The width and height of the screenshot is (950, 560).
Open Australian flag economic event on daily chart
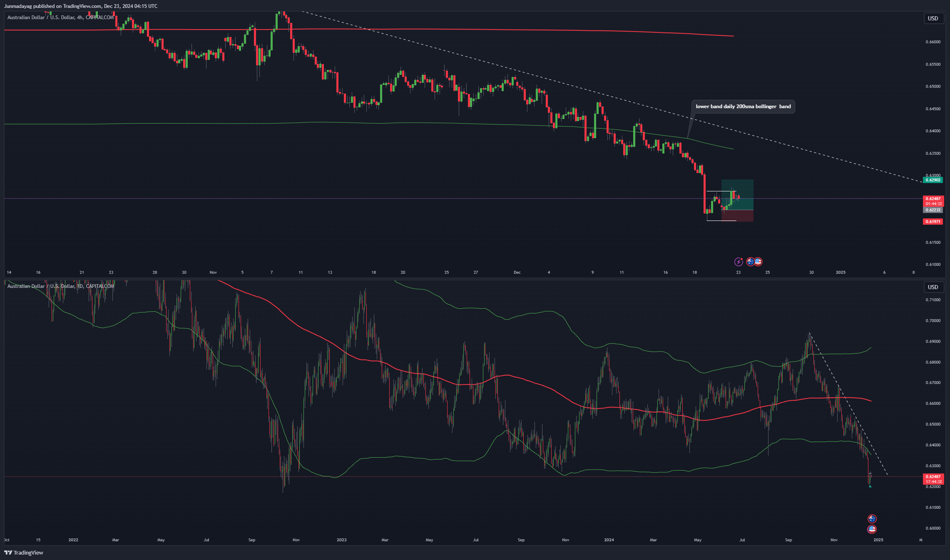pyautogui.click(x=872, y=519)
